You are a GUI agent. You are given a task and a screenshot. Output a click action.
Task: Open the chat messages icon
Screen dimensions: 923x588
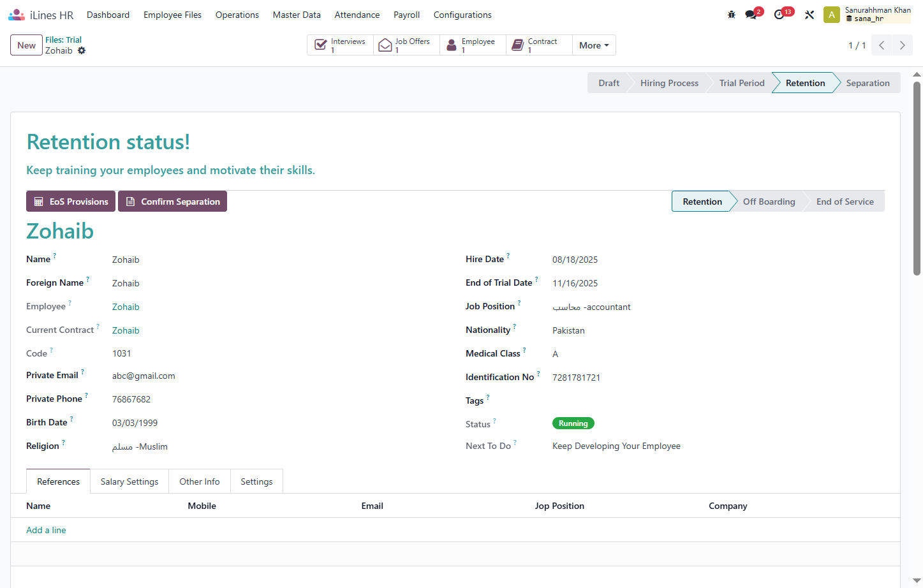tap(751, 15)
